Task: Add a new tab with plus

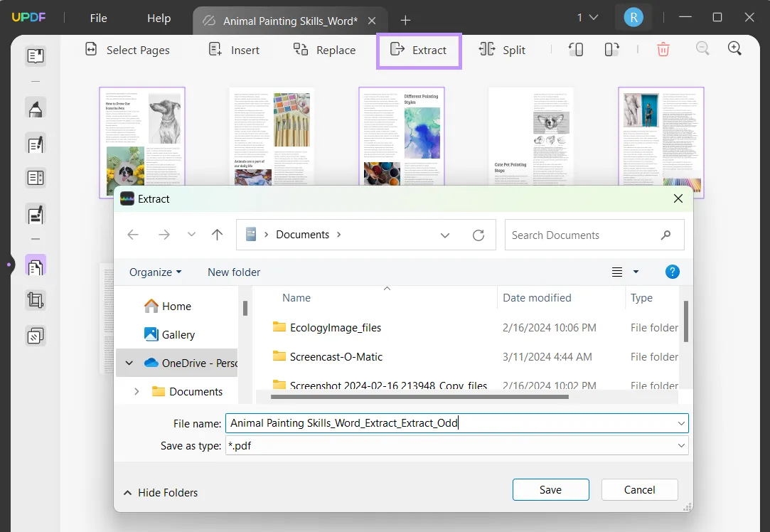Action: (x=405, y=21)
